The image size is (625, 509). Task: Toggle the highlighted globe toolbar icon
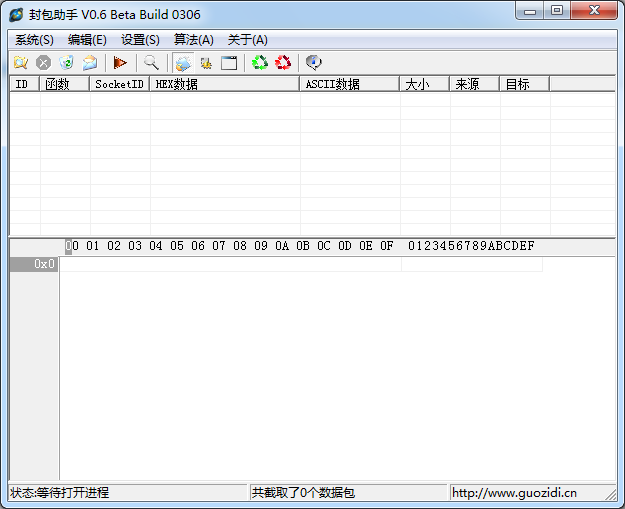coord(183,63)
